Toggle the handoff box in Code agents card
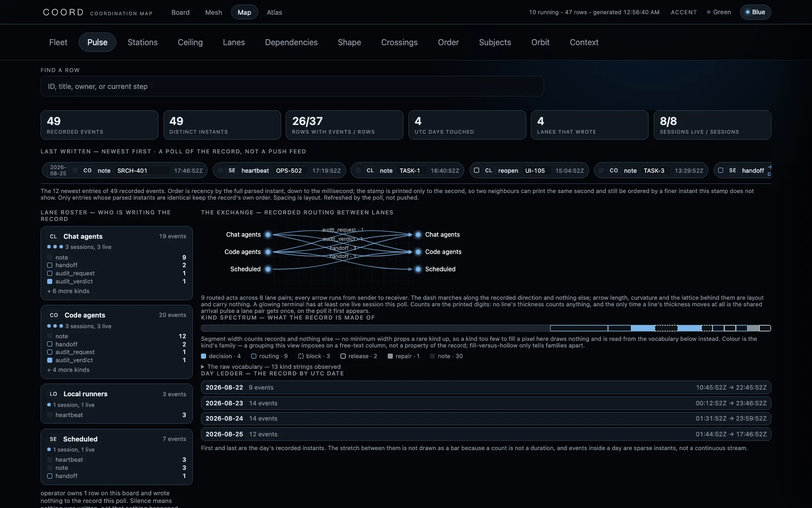The image size is (812, 508). (x=50, y=344)
